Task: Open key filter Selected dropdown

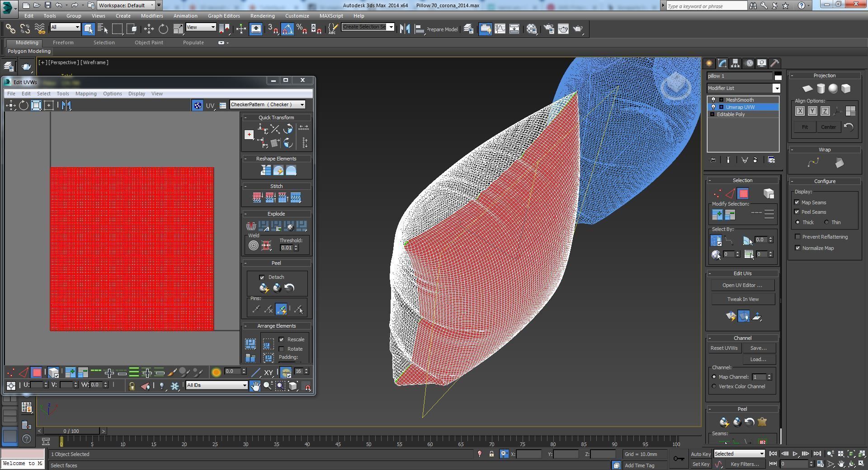Action: (x=739, y=454)
